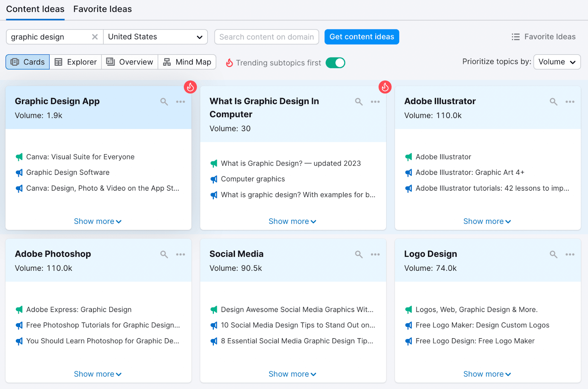Switch to the Explorer view icon
The width and height of the screenshot is (588, 389).
[75, 62]
